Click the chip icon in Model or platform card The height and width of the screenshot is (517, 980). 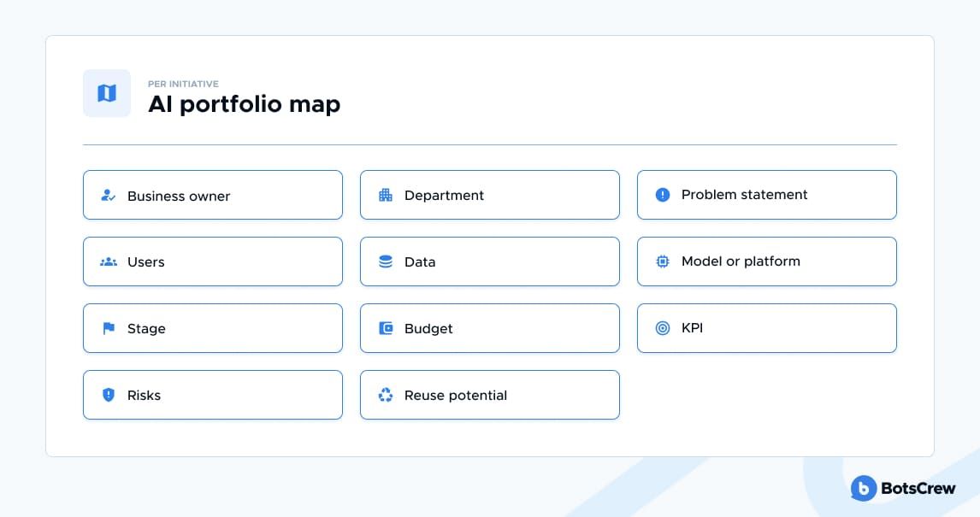[x=663, y=261]
